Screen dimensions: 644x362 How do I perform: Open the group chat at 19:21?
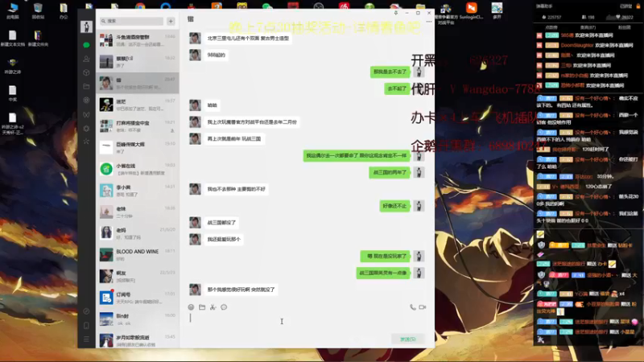pos(137,126)
